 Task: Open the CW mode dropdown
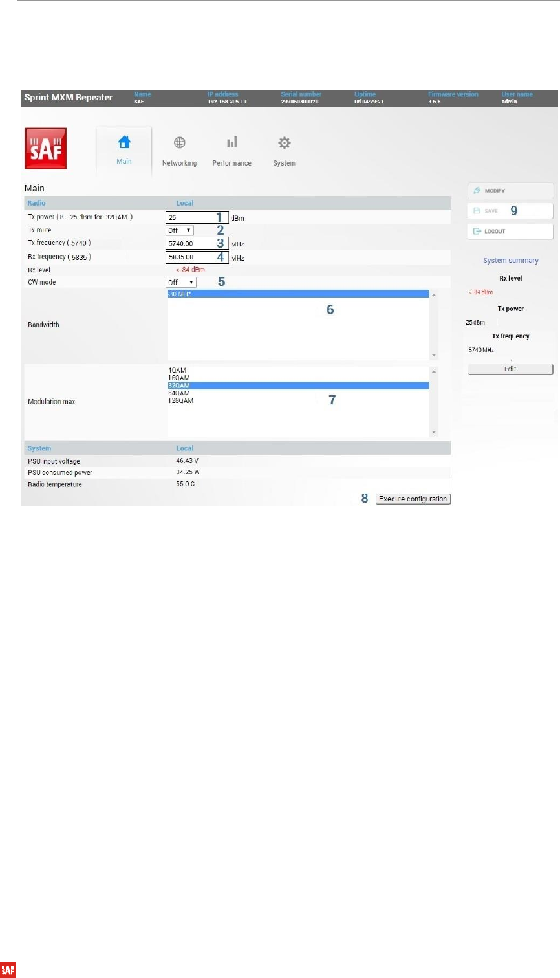181,282
